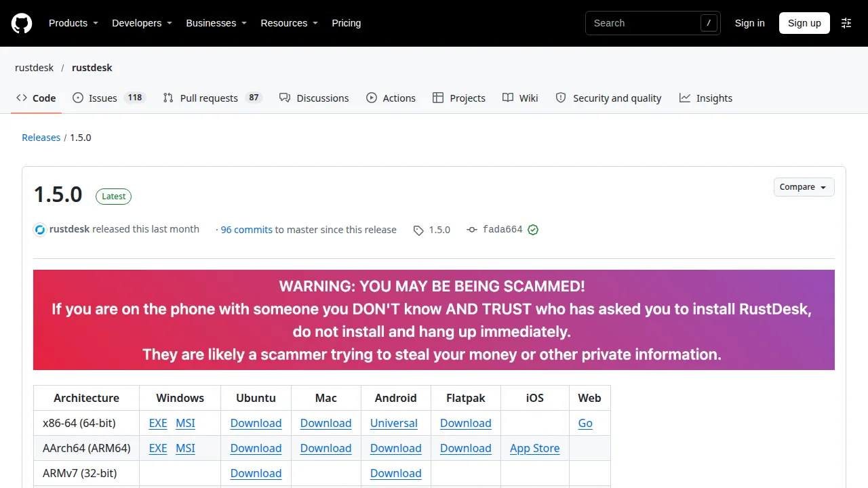The height and width of the screenshot is (488, 868).
Task: Download the ARMv7 Android build
Action: (x=396, y=473)
